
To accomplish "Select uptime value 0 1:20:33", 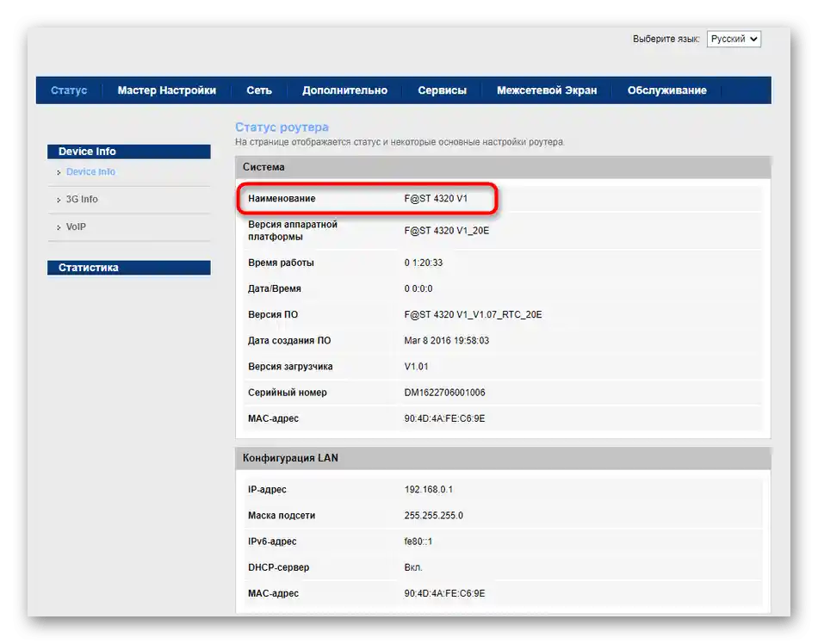I will click(x=423, y=263).
